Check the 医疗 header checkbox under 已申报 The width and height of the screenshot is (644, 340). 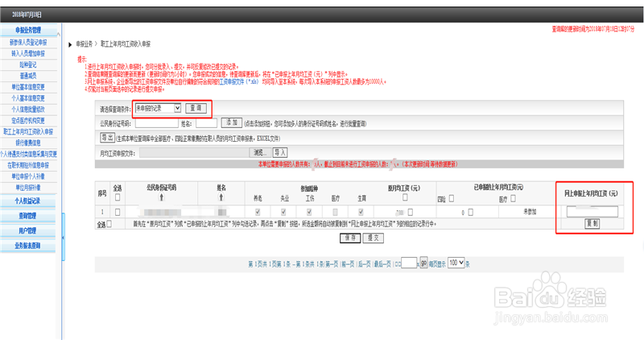pyautogui.click(x=513, y=198)
